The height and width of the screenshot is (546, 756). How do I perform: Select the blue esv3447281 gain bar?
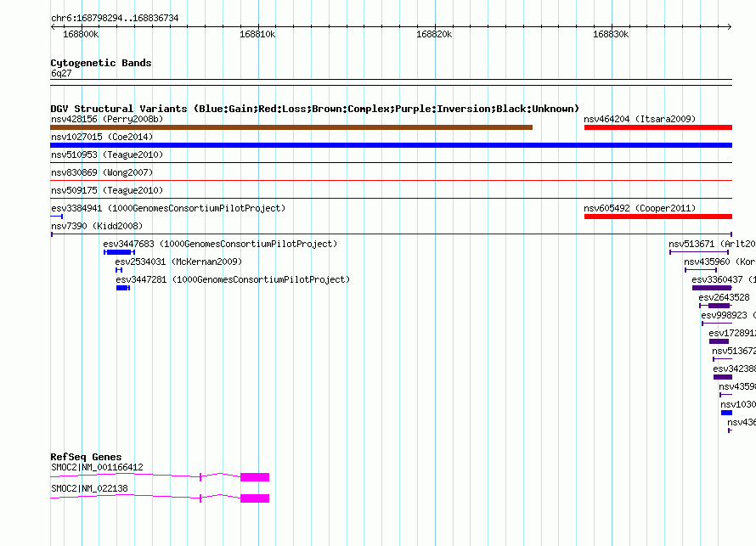click(x=123, y=288)
